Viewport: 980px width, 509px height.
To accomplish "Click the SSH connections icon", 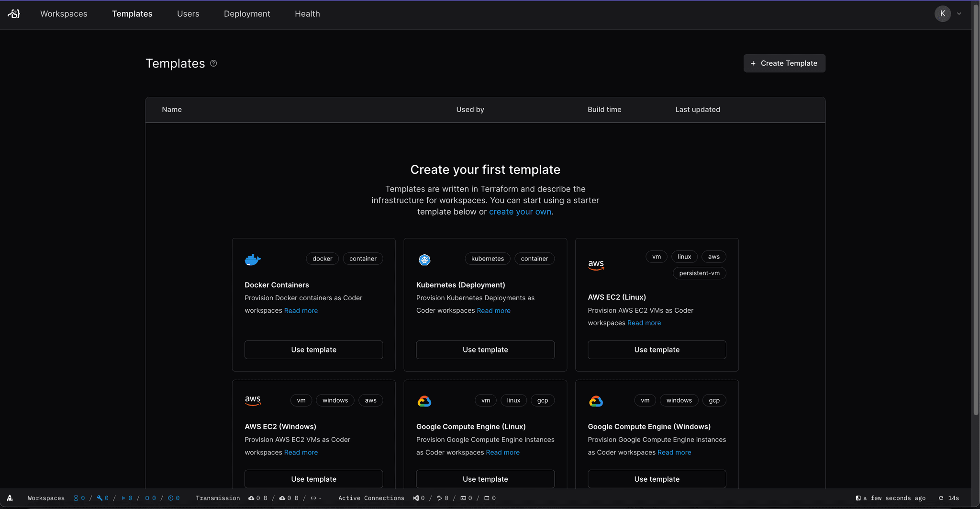I will point(439,498).
